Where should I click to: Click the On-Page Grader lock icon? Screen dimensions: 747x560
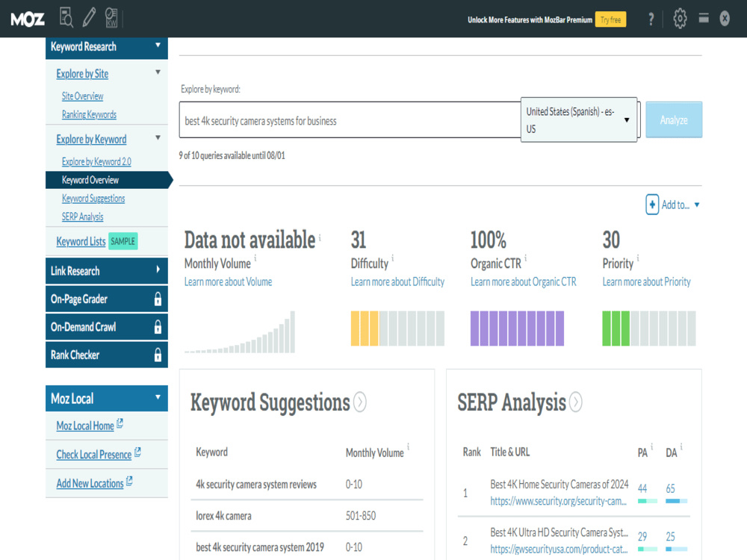pos(158,299)
